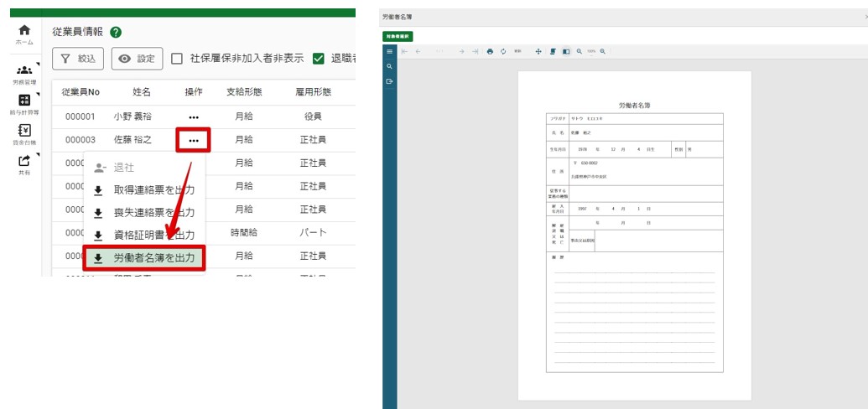The height and width of the screenshot is (409, 868).
Task: Enable the move/pan tool in viewer toolbar
Action: click(x=538, y=51)
